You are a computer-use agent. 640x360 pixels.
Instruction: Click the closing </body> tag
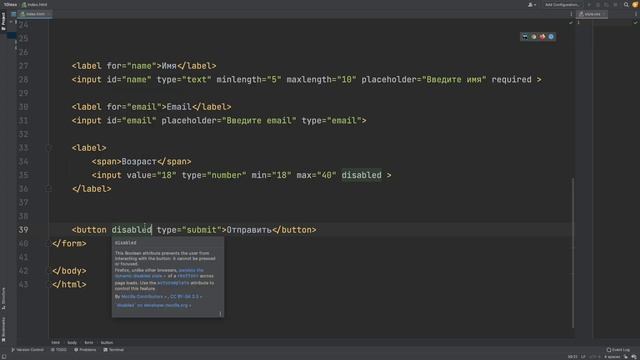69,271
